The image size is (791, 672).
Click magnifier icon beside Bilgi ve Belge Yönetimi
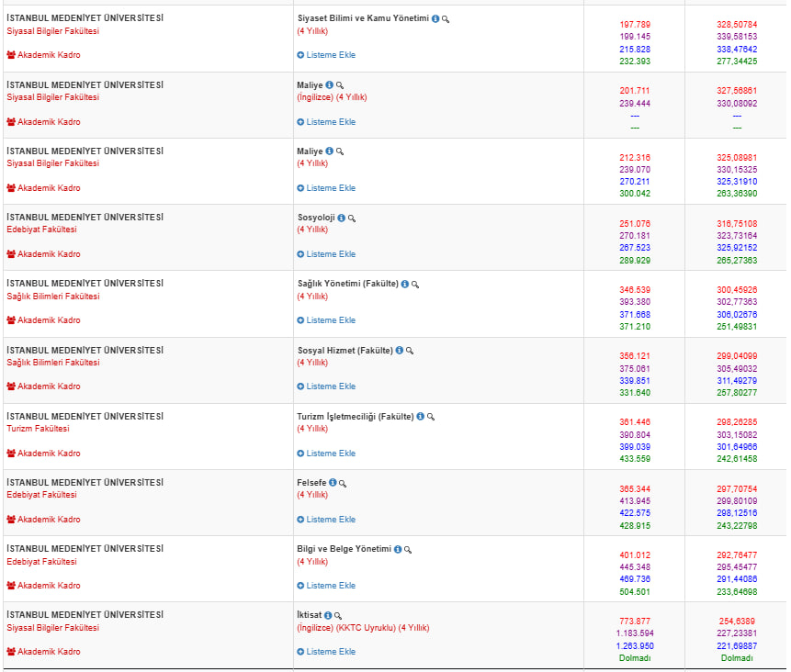pos(408,549)
